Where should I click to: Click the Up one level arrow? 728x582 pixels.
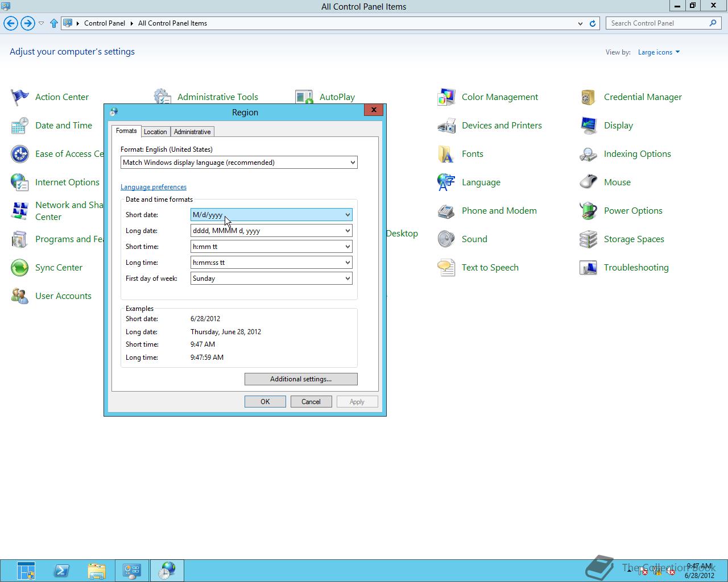[x=54, y=23]
